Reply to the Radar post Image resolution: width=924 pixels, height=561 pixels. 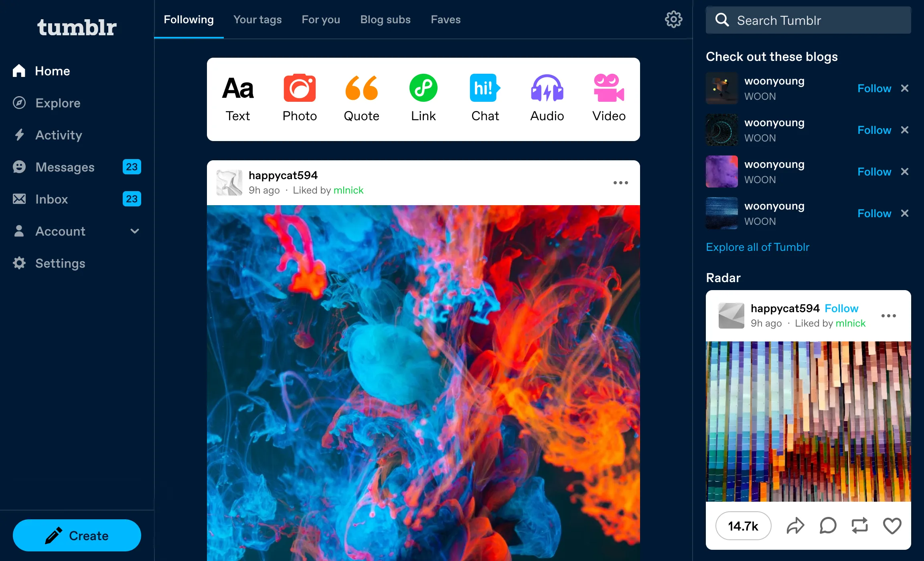click(828, 526)
